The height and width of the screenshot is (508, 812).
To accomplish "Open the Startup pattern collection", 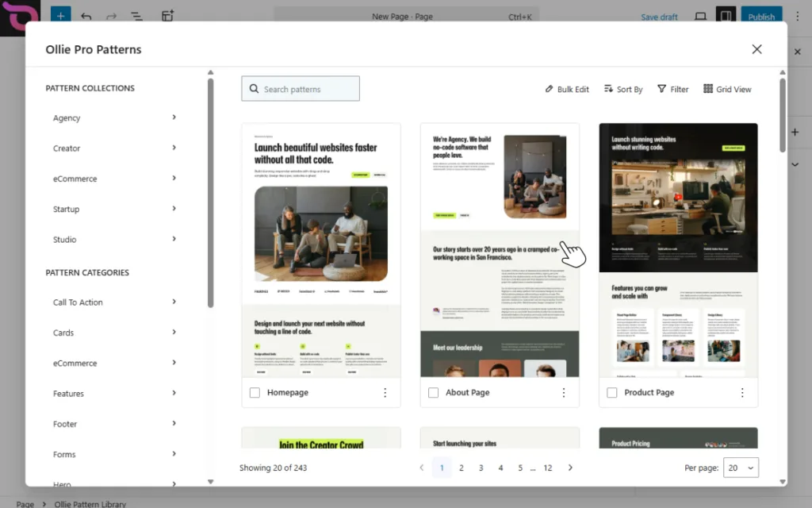I will tap(67, 210).
